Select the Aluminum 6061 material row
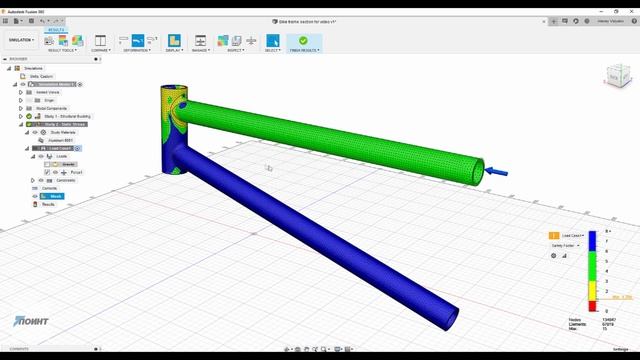640x360 pixels. (60, 140)
